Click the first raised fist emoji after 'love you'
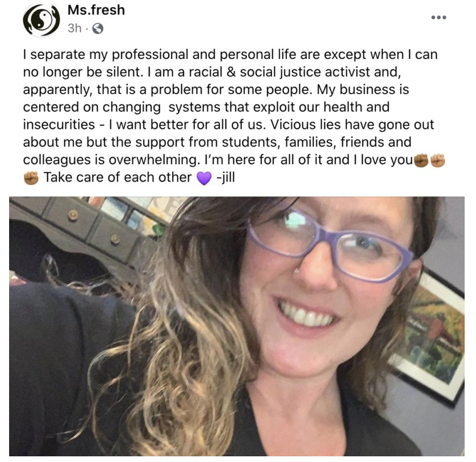Screen dimensions: 476x462 point(421,161)
